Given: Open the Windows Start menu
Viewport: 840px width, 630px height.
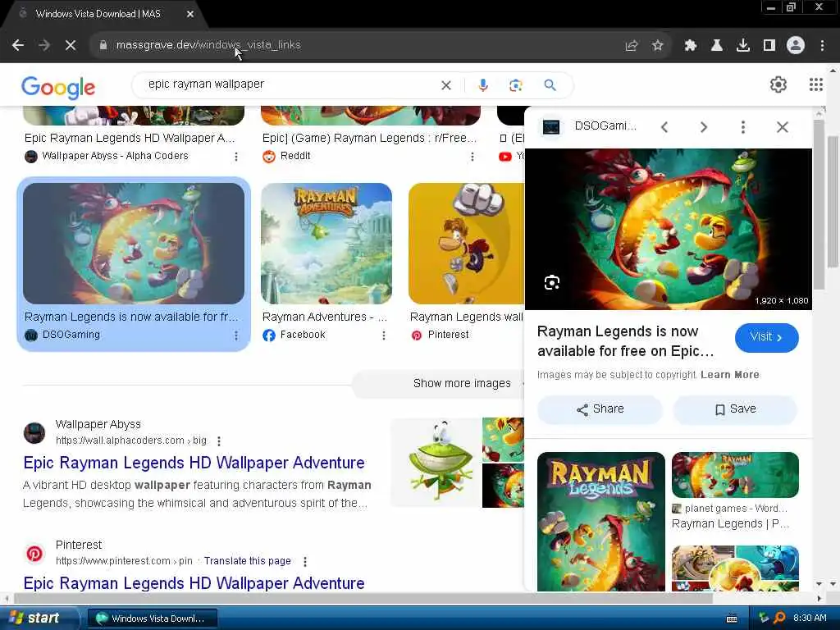Looking at the screenshot, I should coord(39,618).
